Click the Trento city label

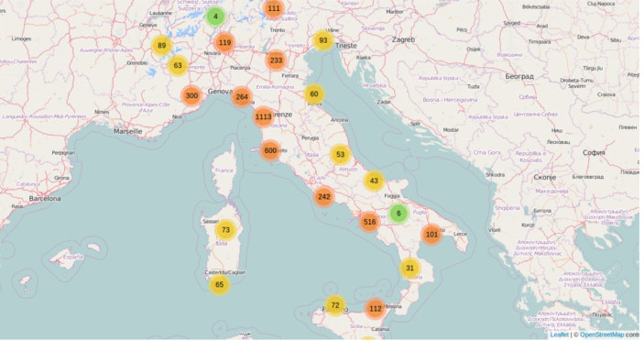(x=278, y=30)
